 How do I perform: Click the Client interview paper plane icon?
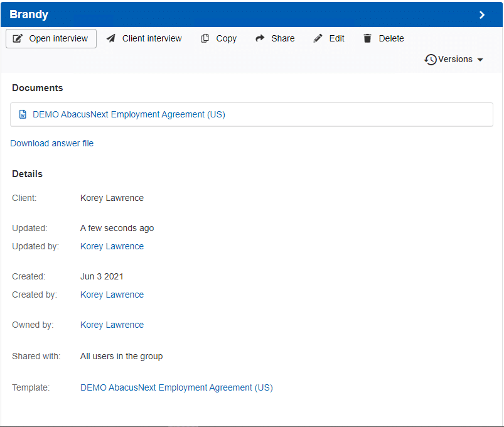[x=111, y=38]
